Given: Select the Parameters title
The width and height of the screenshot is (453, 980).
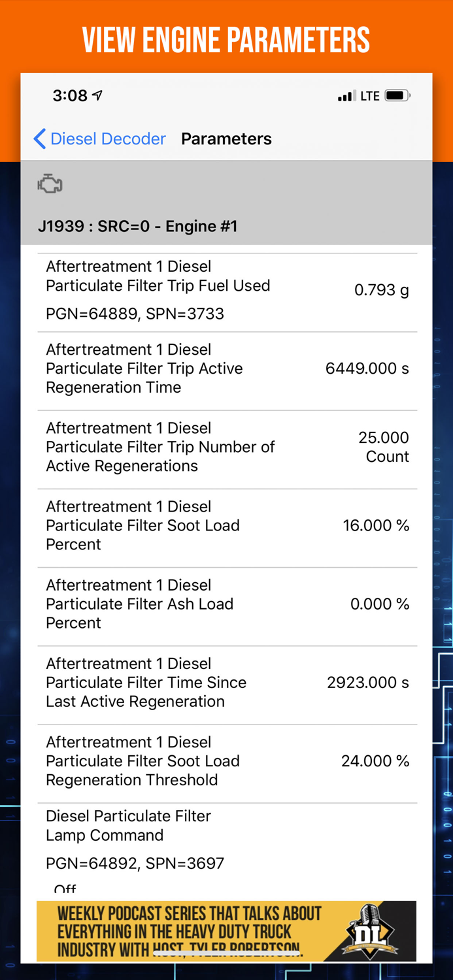Looking at the screenshot, I should point(226,139).
